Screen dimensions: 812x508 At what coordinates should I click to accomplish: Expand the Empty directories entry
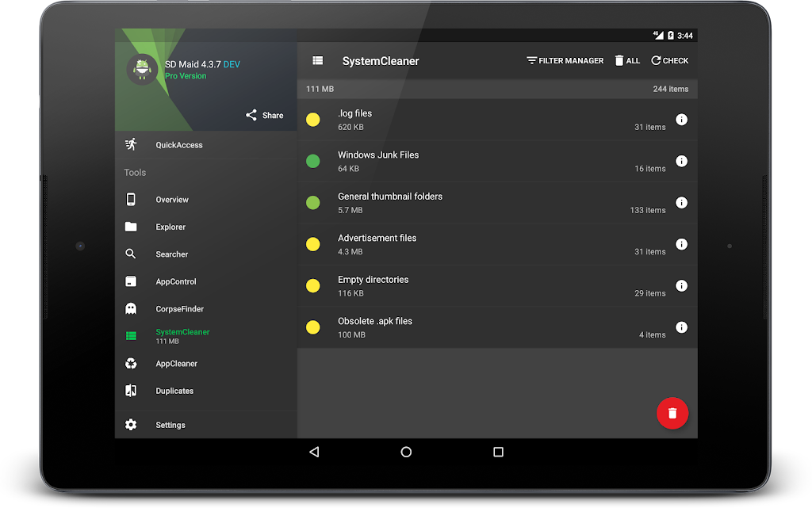476,286
